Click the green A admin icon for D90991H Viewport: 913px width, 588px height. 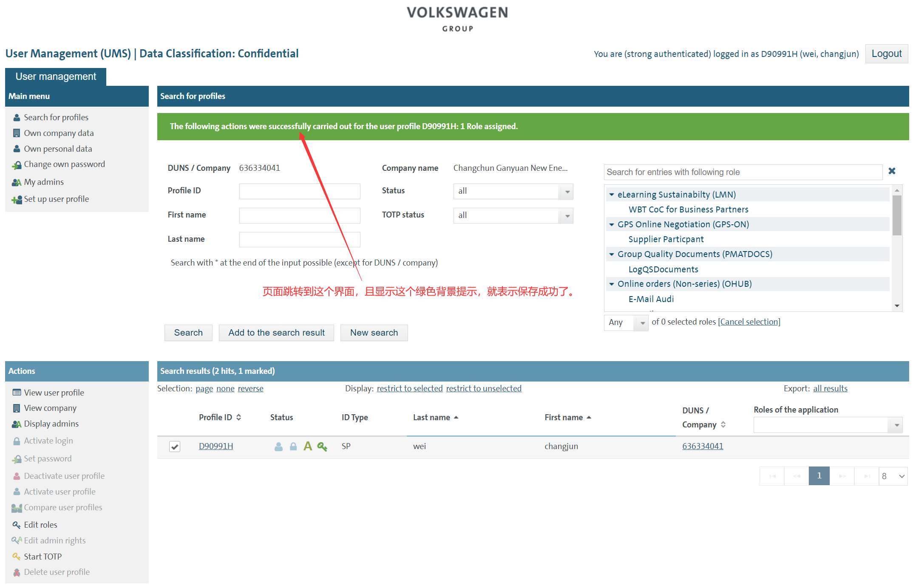pos(308,446)
